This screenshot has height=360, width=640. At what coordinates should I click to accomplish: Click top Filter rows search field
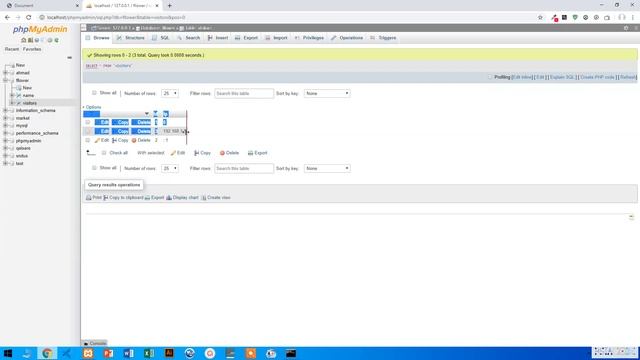pos(244,93)
